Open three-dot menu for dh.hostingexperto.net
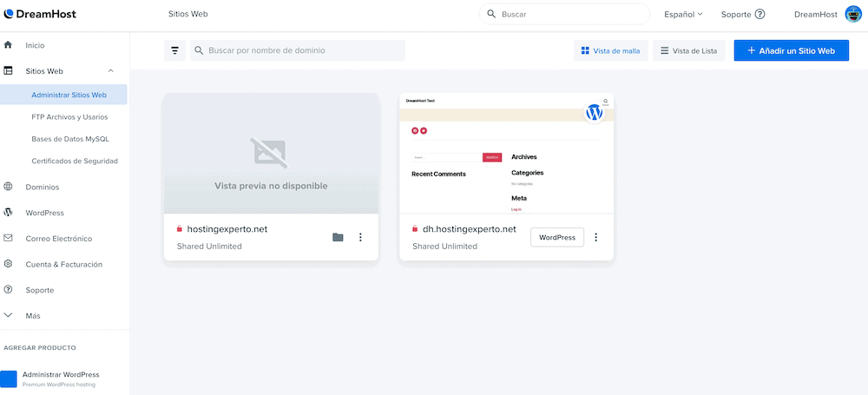This screenshot has height=395, width=868. [596, 237]
